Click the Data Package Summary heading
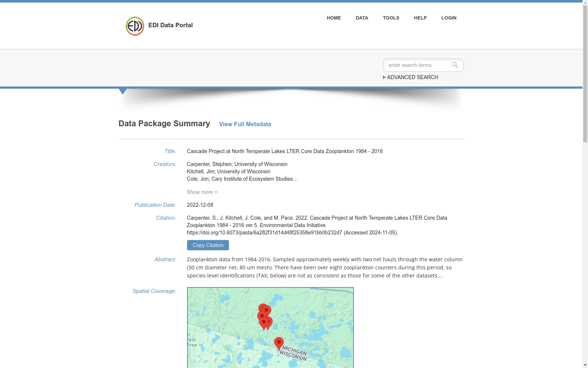Image resolution: width=588 pixels, height=368 pixels. (x=164, y=124)
